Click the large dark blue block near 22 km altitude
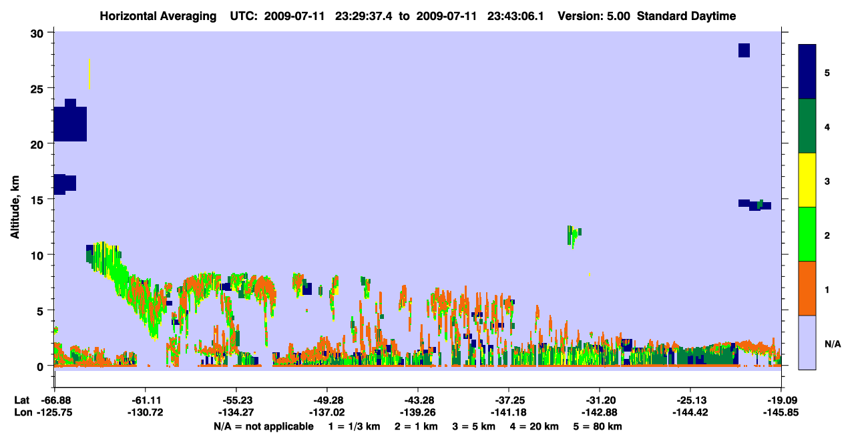 click(x=70, y=121)
